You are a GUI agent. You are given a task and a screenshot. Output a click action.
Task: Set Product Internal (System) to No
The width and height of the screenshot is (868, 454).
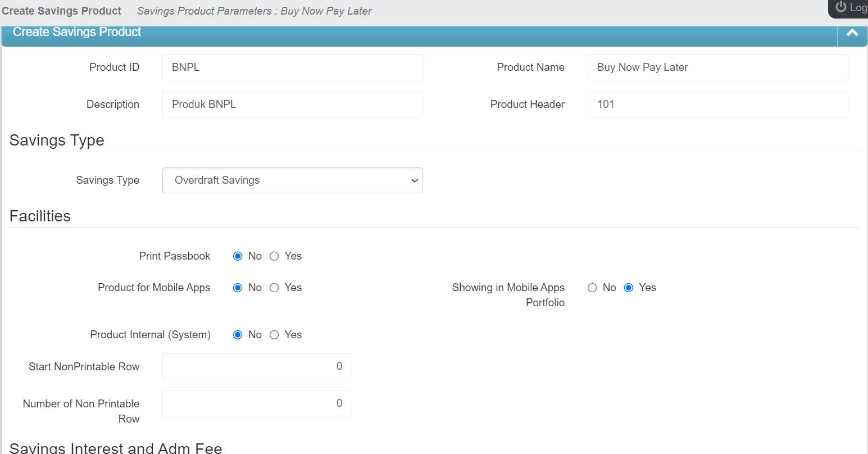point(238,335)
